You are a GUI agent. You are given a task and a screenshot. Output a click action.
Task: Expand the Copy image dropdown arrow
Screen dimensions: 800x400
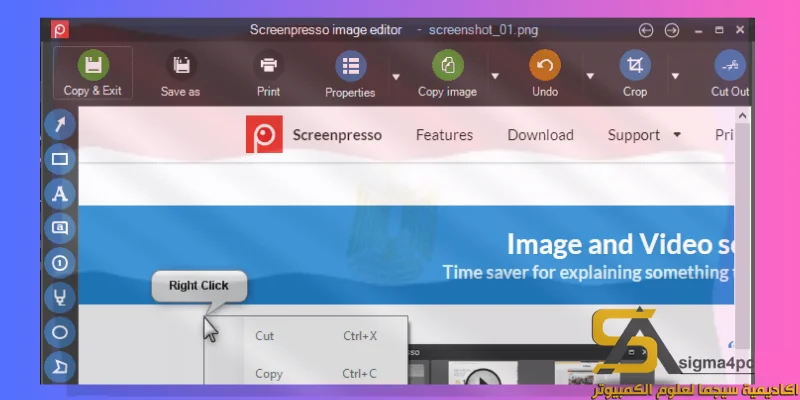coord(494,77)
